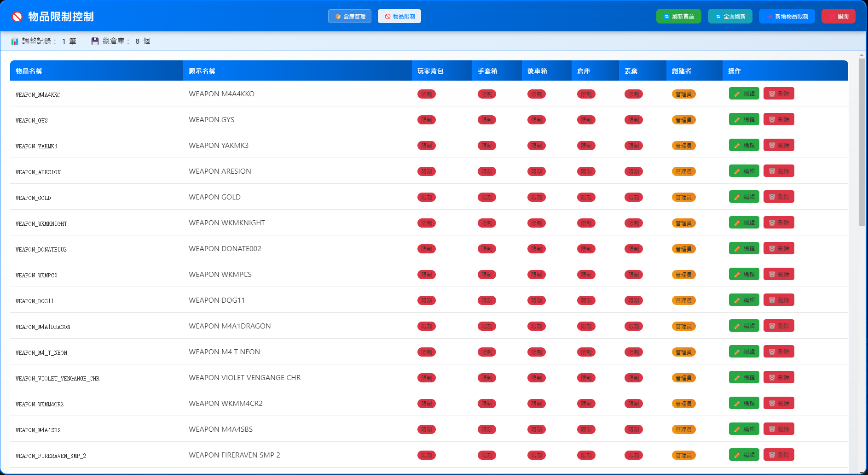The width and height of the screenshot is (868, 475).
Task: Click the 關閉 close button
Action: click(839, 16)
